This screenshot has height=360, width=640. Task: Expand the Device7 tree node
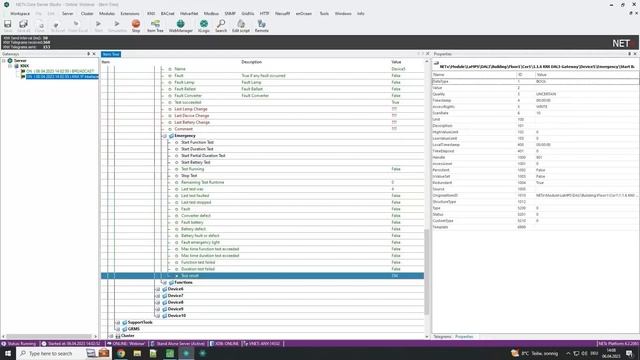(x=158, y=296)
